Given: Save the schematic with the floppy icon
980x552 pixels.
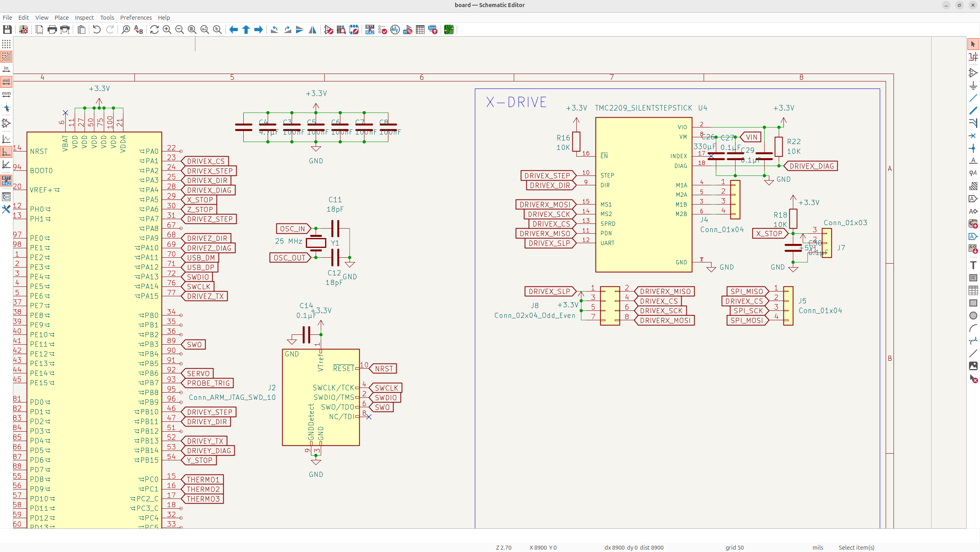Looking at the screenshot, I should [7, 30].
